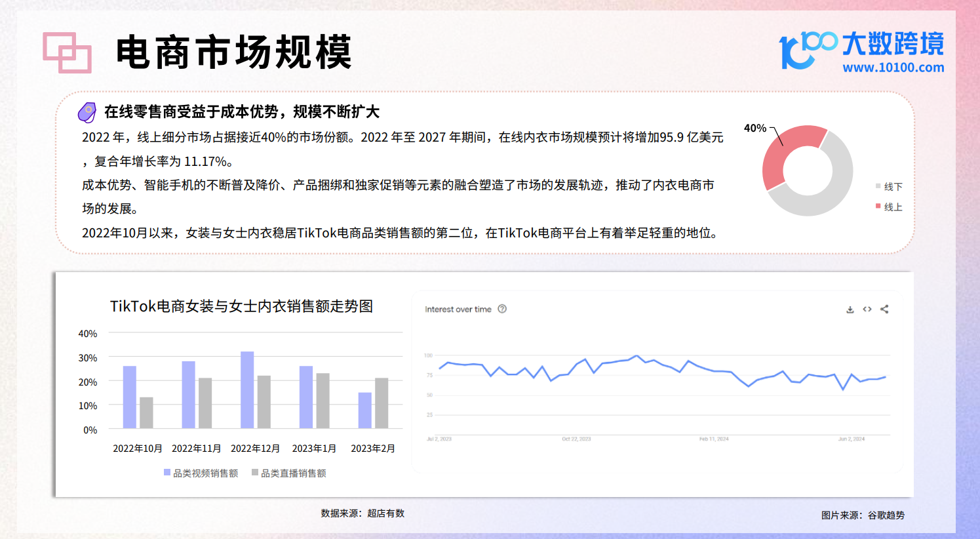
Task: Click the Jun 2, 2024 date label
Action: point(852,439)
